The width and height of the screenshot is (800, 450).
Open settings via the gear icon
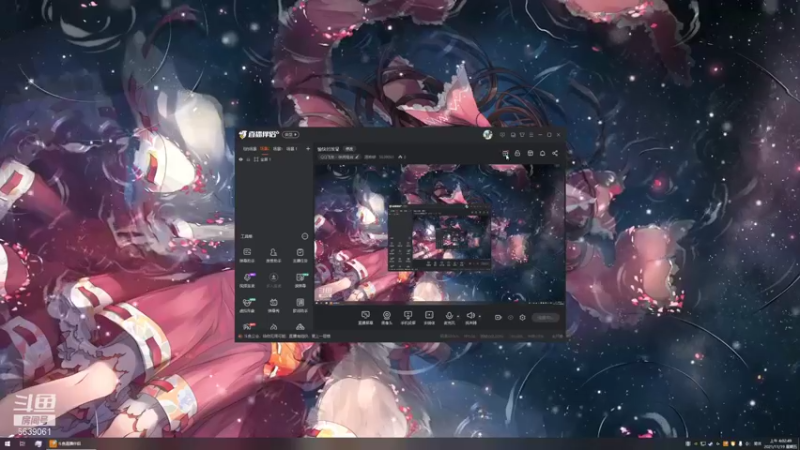click(522, 317)
